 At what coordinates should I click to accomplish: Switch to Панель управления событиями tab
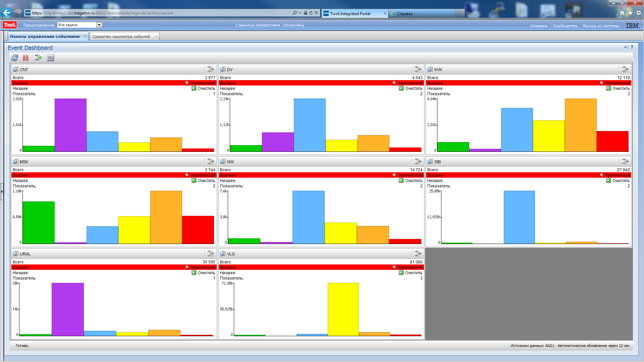click(x=45, y=37)
